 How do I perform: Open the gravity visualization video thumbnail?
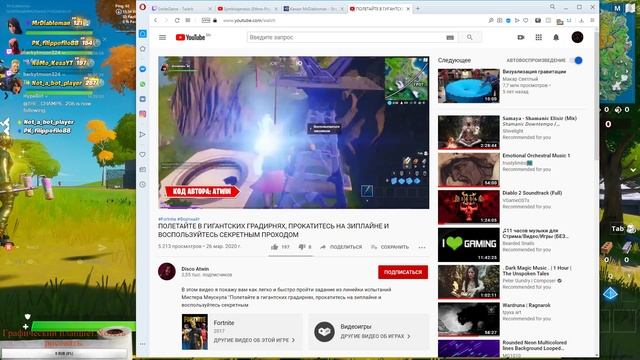[469, 86]
